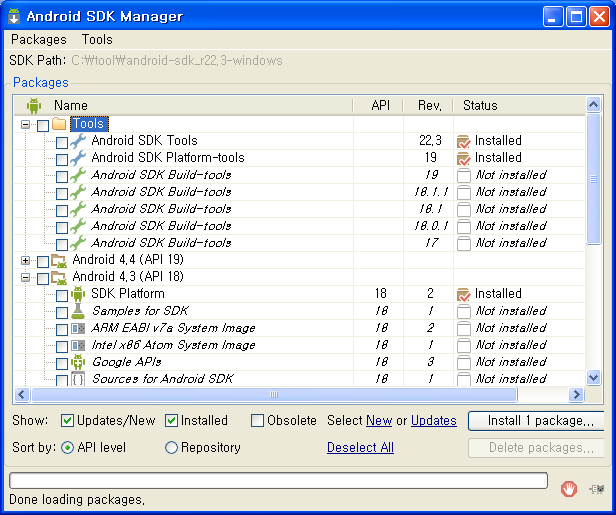This screenshot has height=515, width=616.
Task: Uncheck the Installed show filter
Action: click(171, 421)
